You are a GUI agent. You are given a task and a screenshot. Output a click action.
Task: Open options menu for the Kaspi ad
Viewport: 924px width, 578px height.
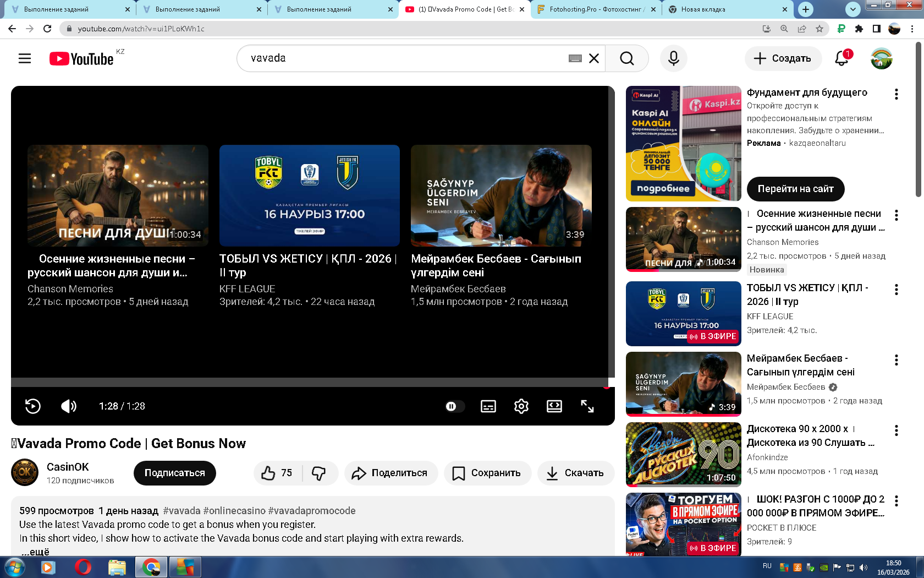(x=897, y=94)
